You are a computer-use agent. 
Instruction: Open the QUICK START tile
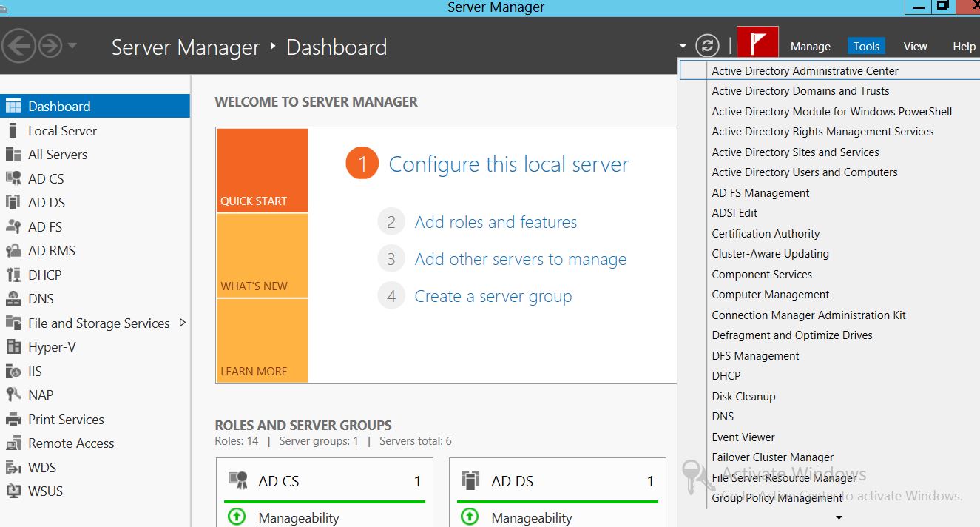262,171
